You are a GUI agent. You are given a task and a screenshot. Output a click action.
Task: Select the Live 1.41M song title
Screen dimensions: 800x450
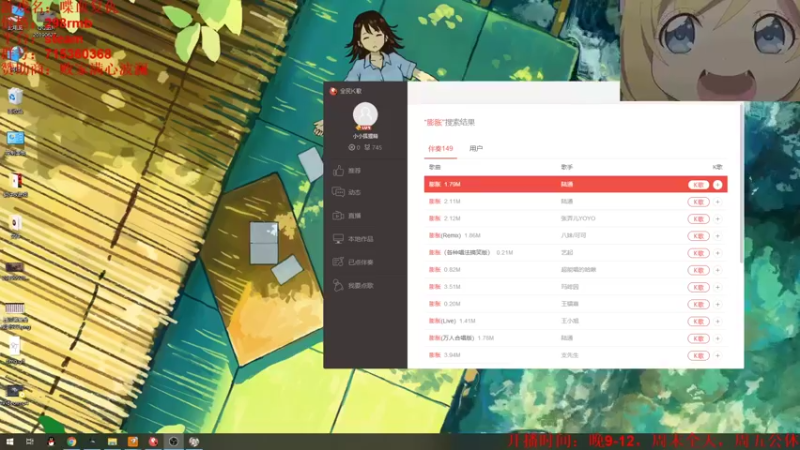[x=442, y=321]
